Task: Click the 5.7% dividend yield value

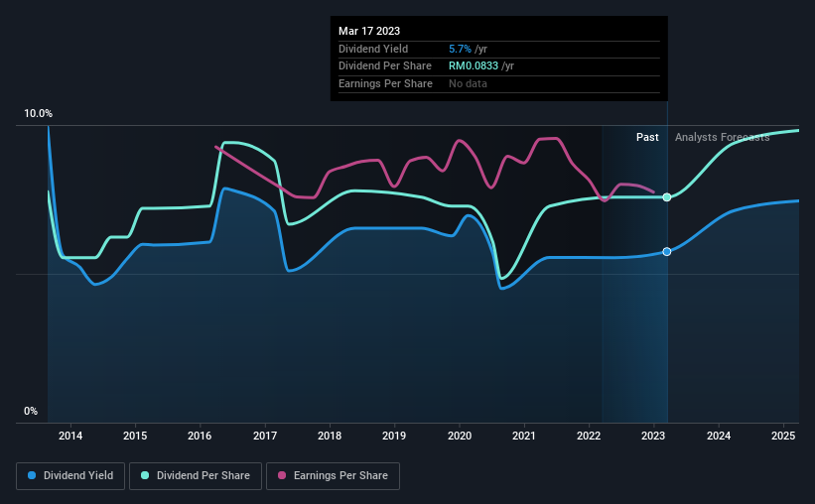Action: [460, 49]
